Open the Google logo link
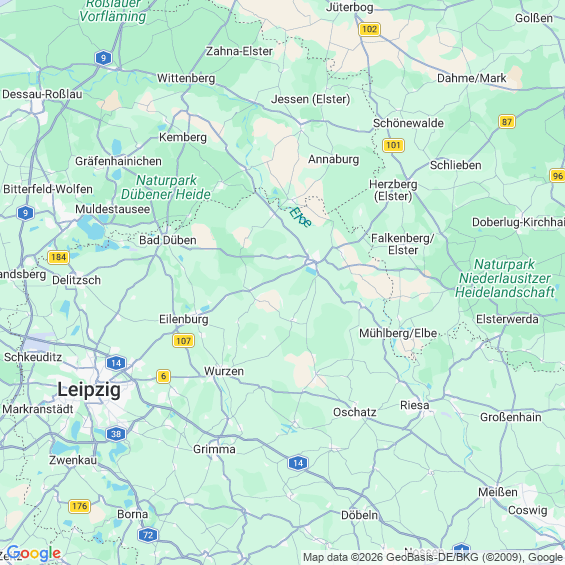The height and width of the screenshot is (565, 565). tap(34, 553)
